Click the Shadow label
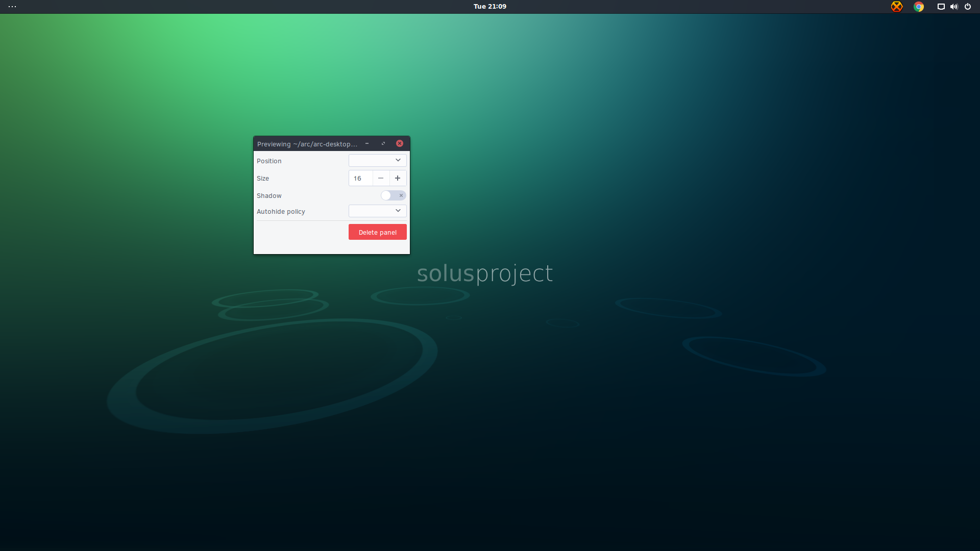The height and width of the screenshot is (551, 980). point(269,196)
